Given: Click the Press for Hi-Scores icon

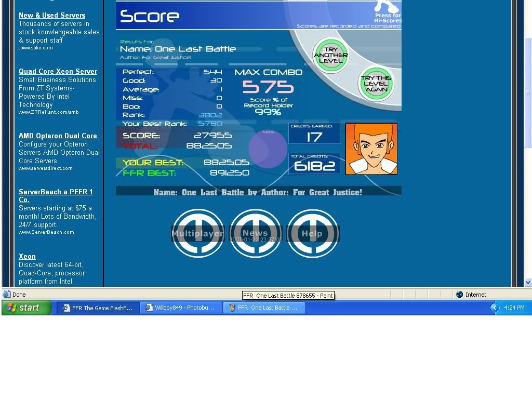Looking at the screenshot, I should 388,11.
